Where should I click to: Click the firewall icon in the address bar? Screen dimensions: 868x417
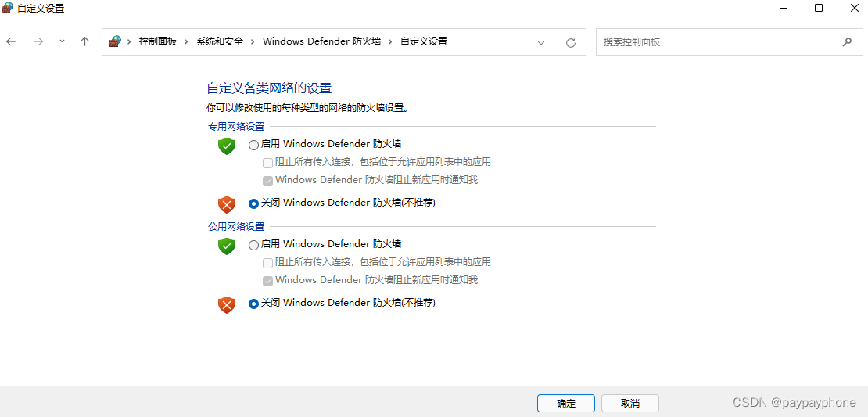coord(115,41)
